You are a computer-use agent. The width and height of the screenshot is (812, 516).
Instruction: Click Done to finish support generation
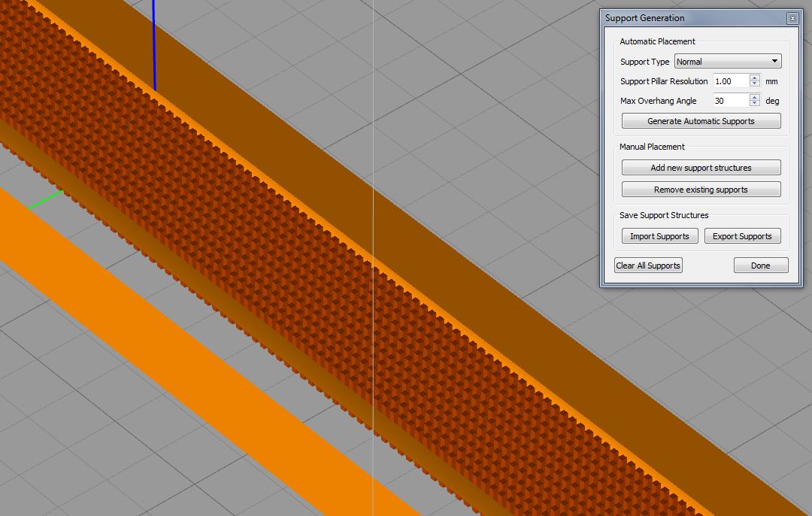coord(761,266)
